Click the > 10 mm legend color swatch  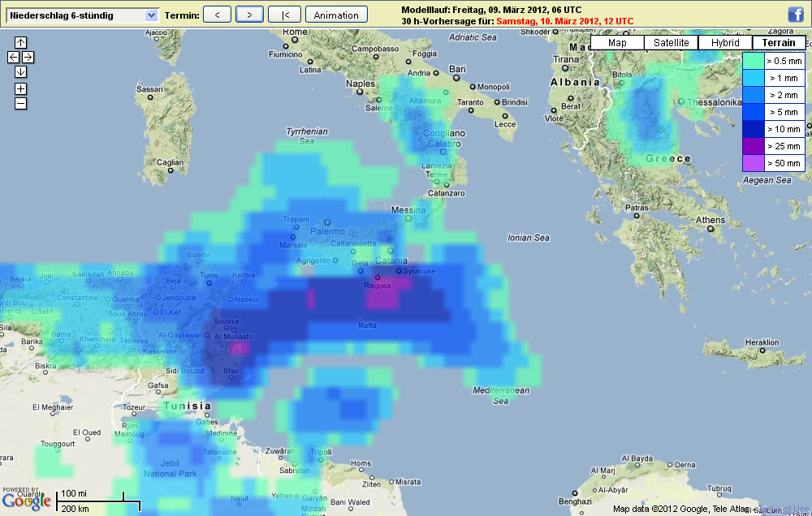tap(754, 129)
